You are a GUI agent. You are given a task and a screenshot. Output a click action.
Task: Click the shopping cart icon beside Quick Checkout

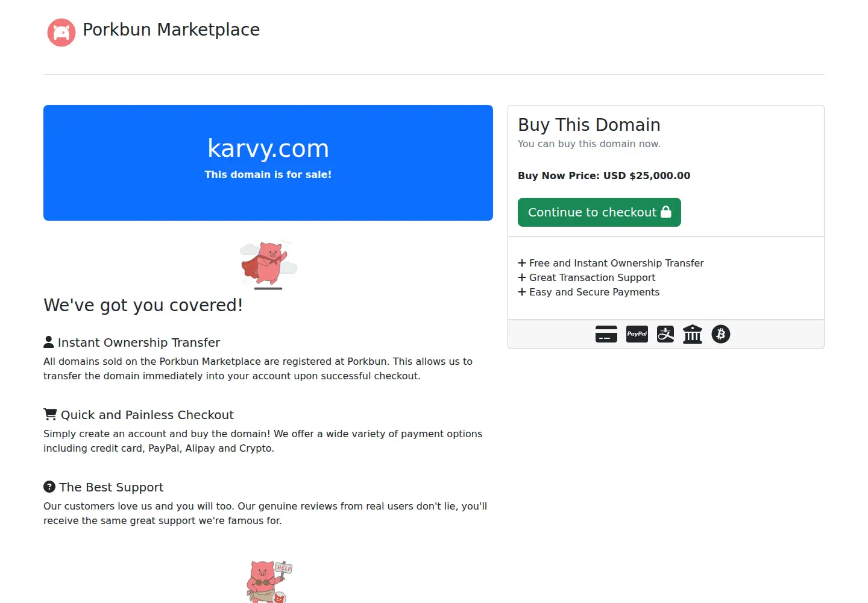[x=50, y=414]
